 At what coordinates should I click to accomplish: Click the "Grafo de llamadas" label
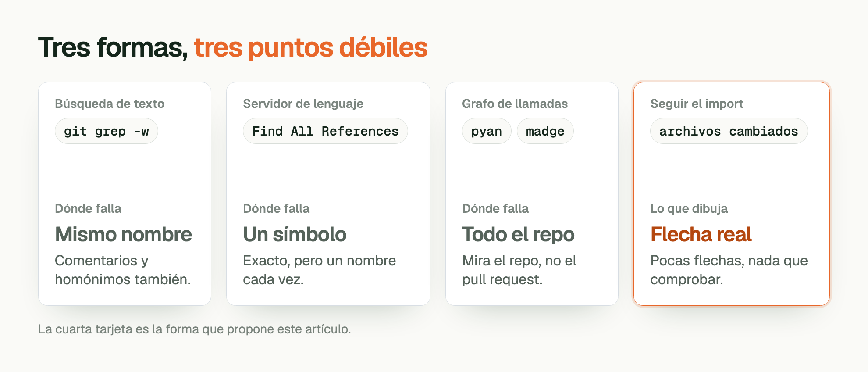coord(515,104)
